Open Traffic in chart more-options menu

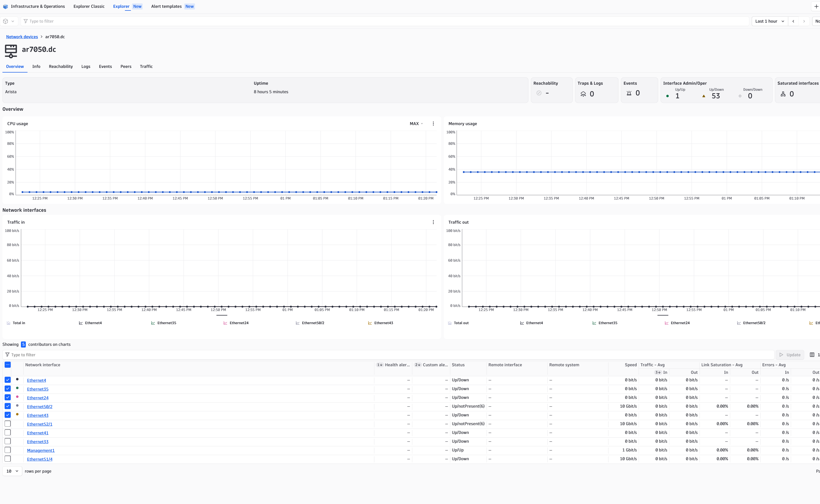coord(433,222)
